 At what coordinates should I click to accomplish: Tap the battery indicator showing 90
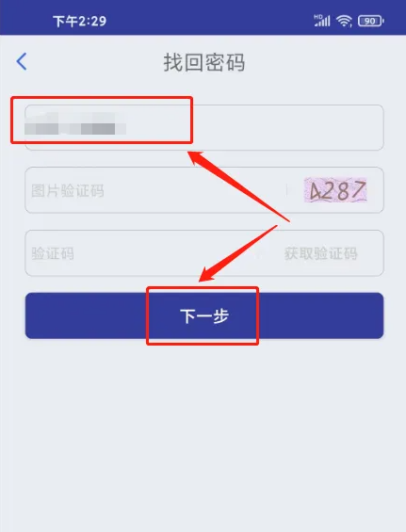pyautogui.click(x=371, y=21)
